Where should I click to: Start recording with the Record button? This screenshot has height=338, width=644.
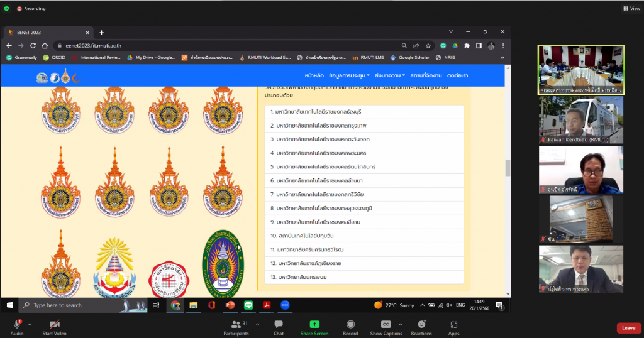[x=350, y=324]
